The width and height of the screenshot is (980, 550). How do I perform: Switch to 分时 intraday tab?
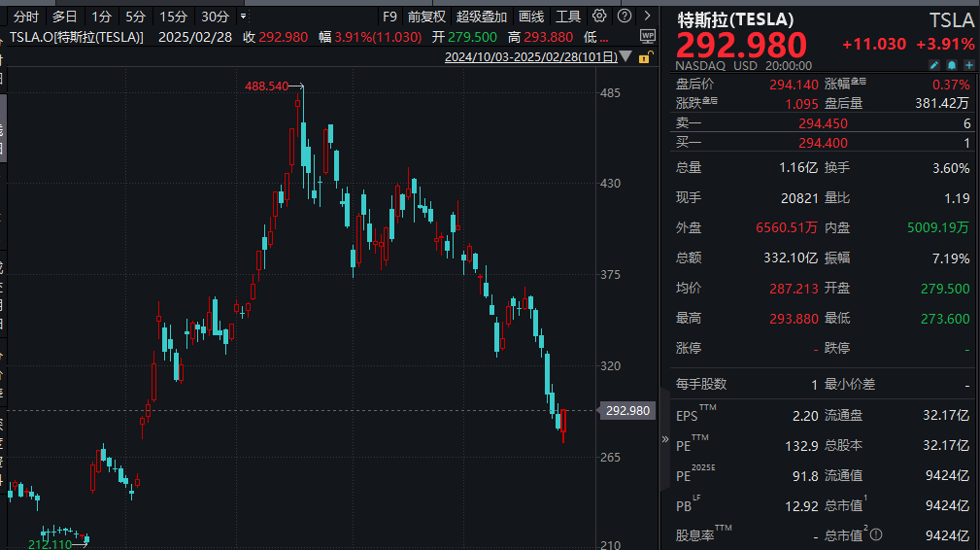tap(26, 17)
